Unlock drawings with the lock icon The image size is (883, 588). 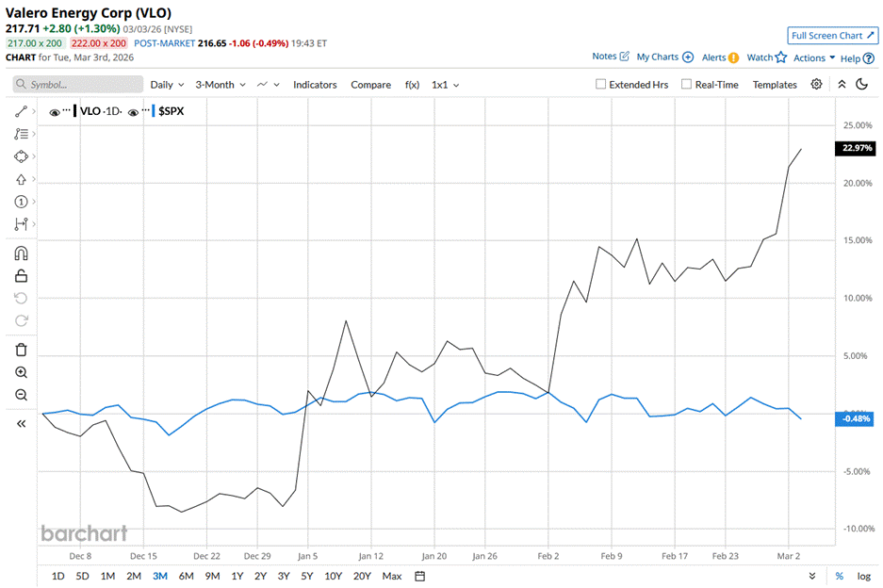[21, 276]
